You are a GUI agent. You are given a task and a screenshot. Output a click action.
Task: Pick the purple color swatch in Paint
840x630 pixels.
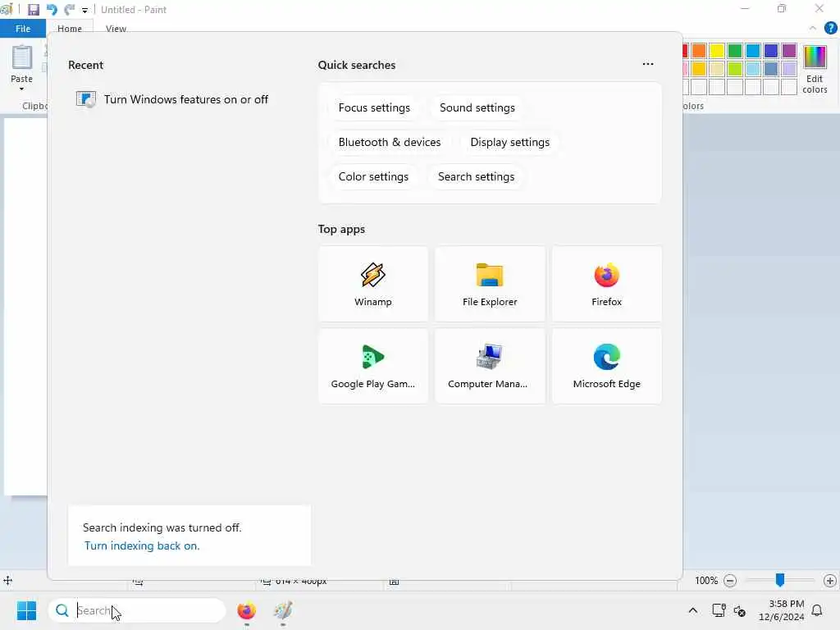click(x=789, y=51)
